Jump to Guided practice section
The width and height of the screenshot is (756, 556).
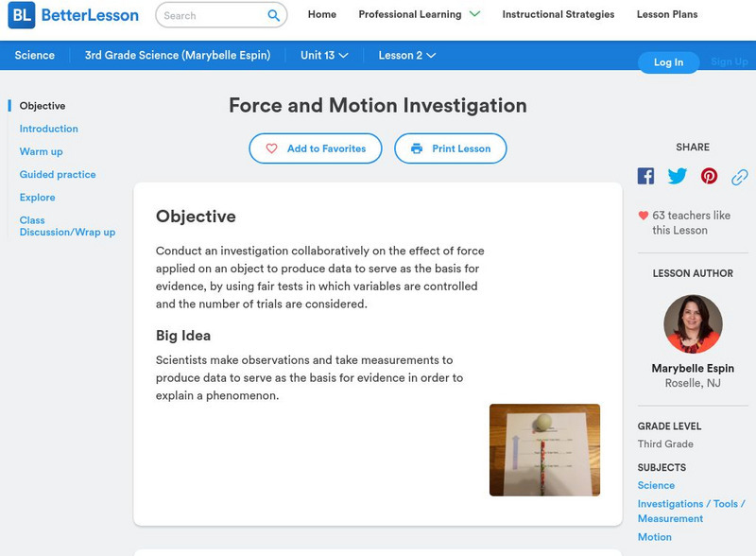58,175
